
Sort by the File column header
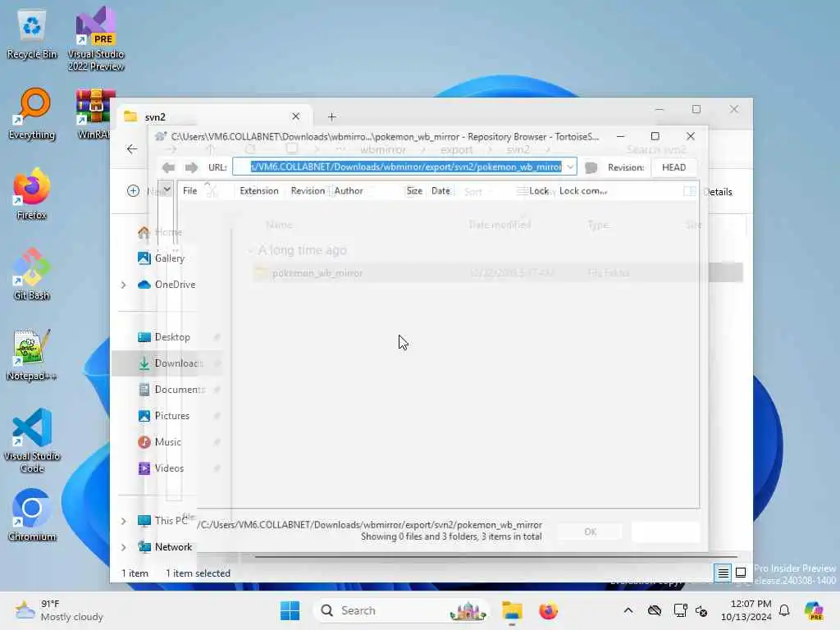click(x=190, y=190)
